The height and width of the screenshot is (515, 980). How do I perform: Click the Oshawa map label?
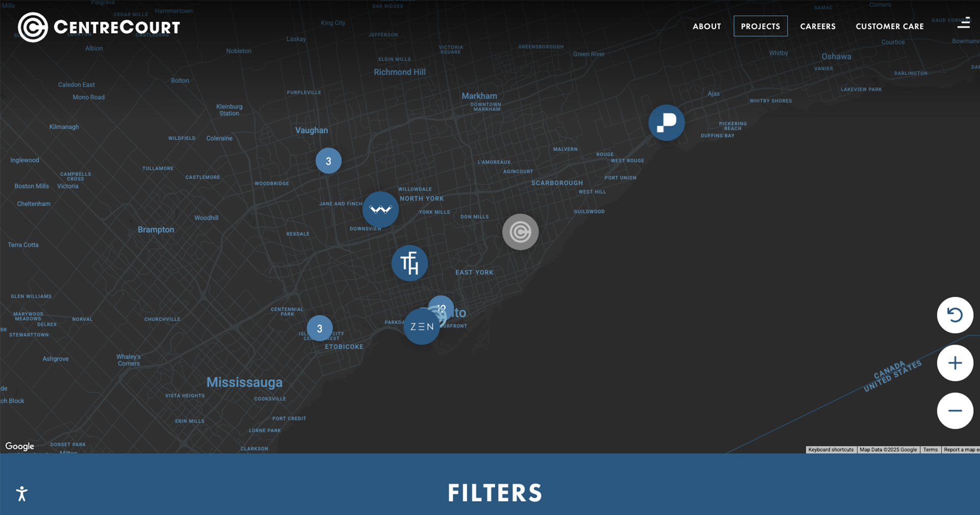point(836,57)
